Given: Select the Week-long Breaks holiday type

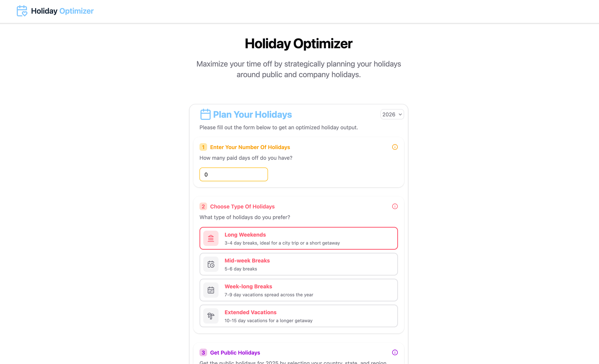Looking at the screenshot, I should coord(298,290).
